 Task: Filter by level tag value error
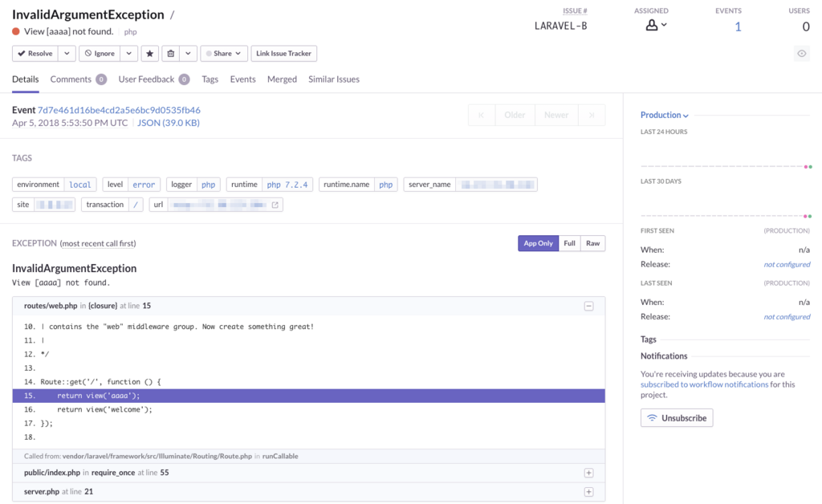pos(144,185)
